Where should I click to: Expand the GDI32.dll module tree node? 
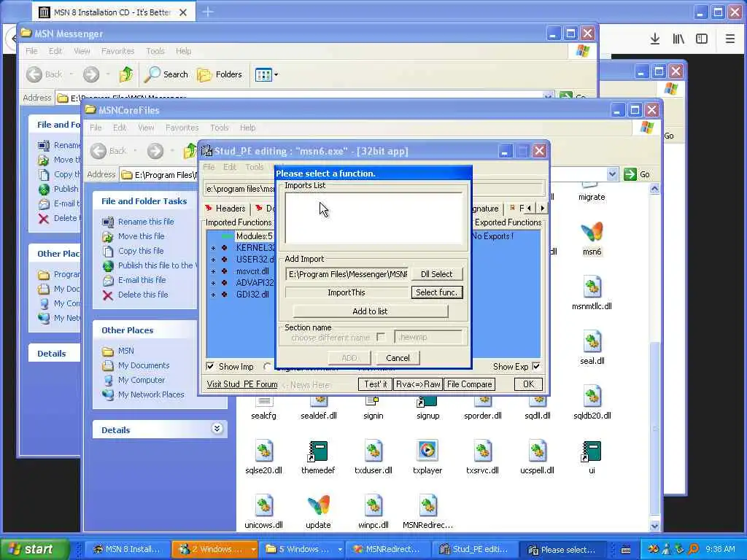pyautogui.click(x=213, y=295)
